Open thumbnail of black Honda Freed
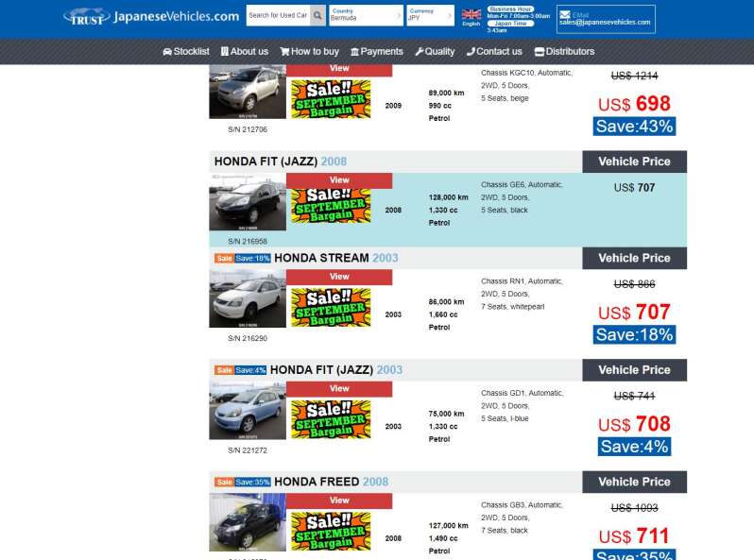This screenshot has height=560, width=754. [x=248, y=522]
